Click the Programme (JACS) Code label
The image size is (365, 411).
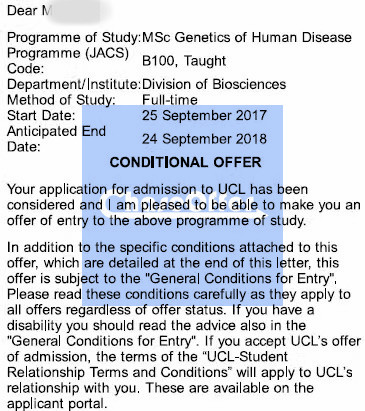pyautogui.click(x=68, y=61)
